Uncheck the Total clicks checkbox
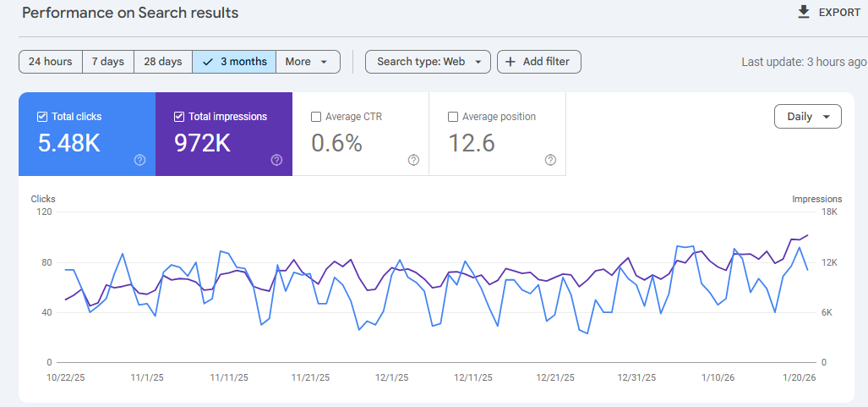This screenshot has height=407, width=868. pos(42,117)
